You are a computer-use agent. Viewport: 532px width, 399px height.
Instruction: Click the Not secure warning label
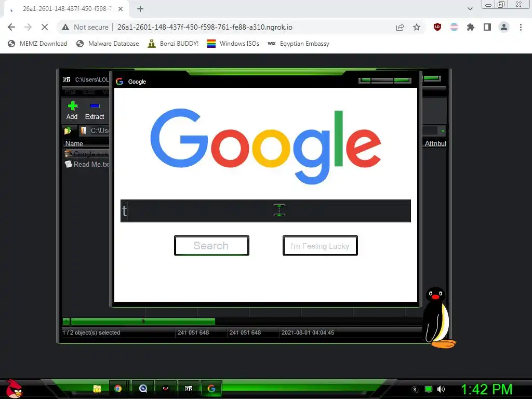click(85, 27)
